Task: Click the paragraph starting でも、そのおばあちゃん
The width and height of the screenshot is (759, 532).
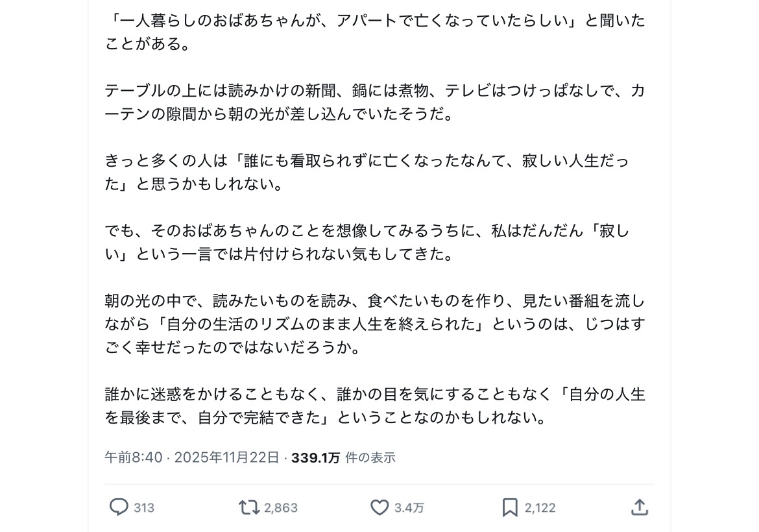Action: pyautogui.click(x=367, y=243)
